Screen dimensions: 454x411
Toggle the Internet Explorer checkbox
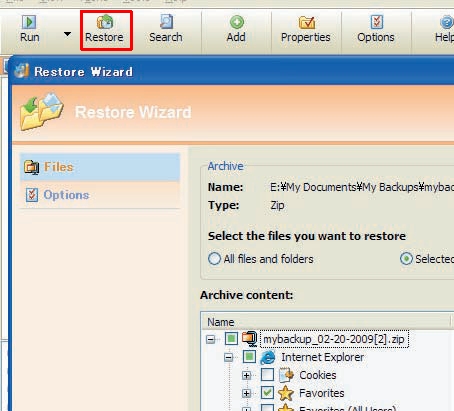click(x=249, y=357)
